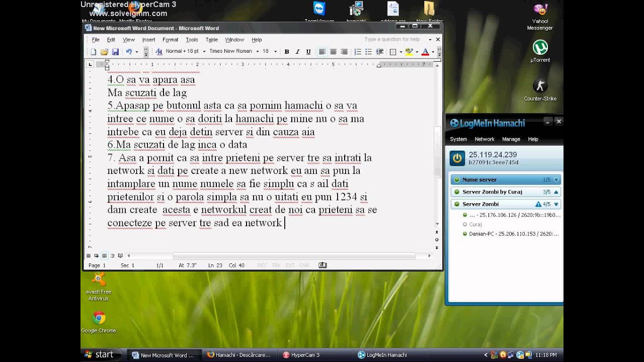Image resolution: width=644 pixels, height=362 pixels.
Task: Open the TeamViewer desktop icon
Action: pyautogui.click(x=319, y=12)
